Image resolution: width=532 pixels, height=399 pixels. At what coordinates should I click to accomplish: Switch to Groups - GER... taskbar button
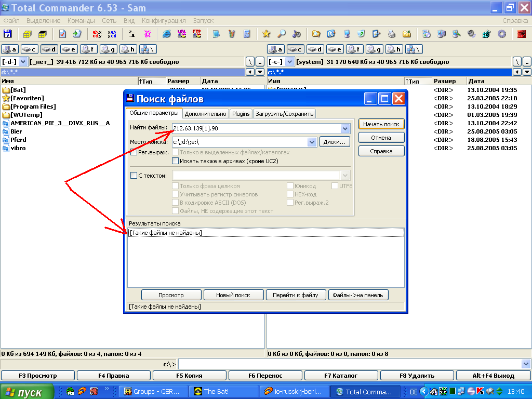[153, 392]
